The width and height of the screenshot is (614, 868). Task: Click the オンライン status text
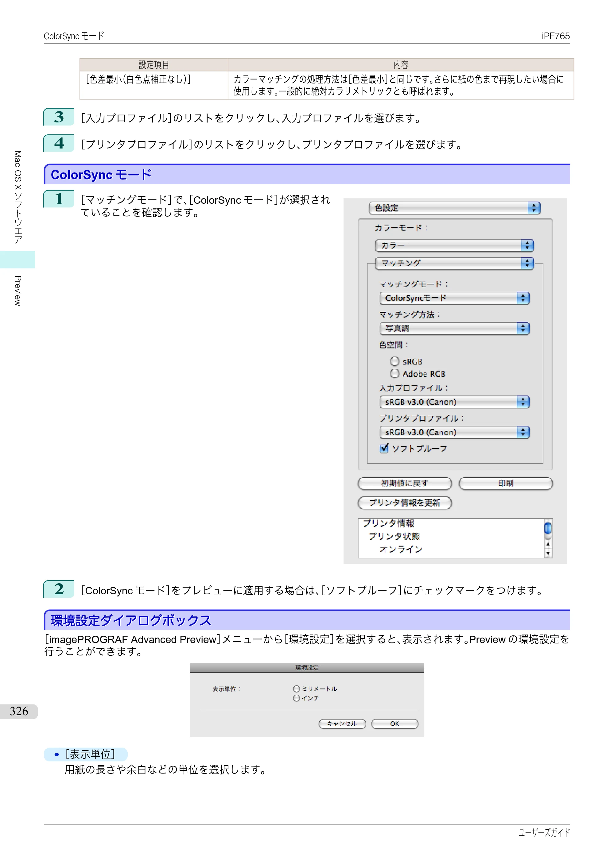click(401, 549)
